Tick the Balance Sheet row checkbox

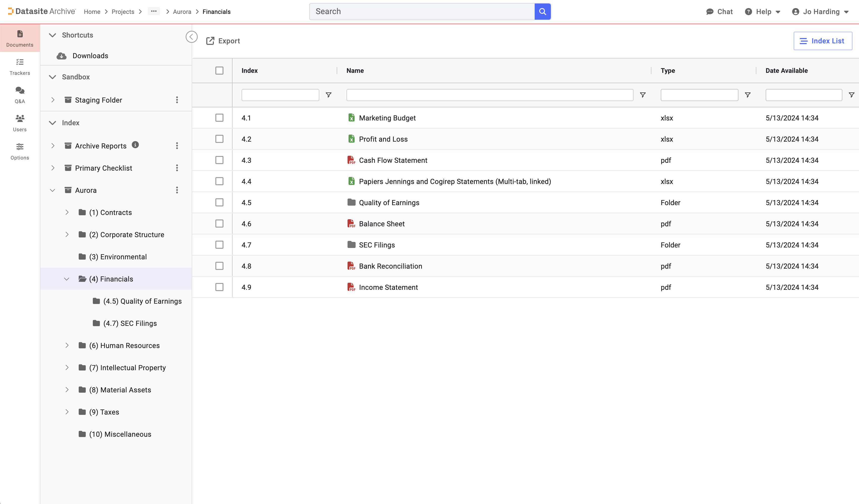click(219, 224)
